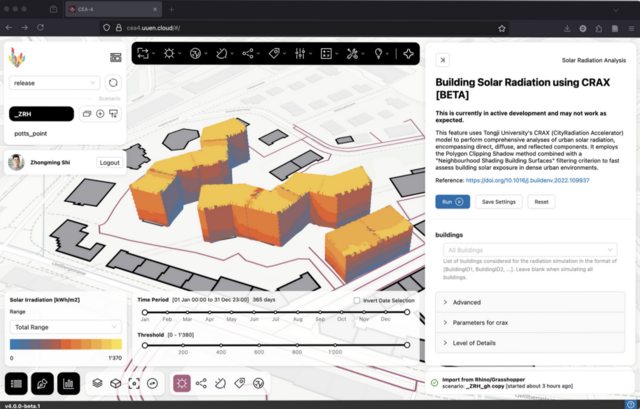Image resolution: width=640 pixels, height=409 pixels.
Task: Click the browser address bar
Action: tap(302, 28)
